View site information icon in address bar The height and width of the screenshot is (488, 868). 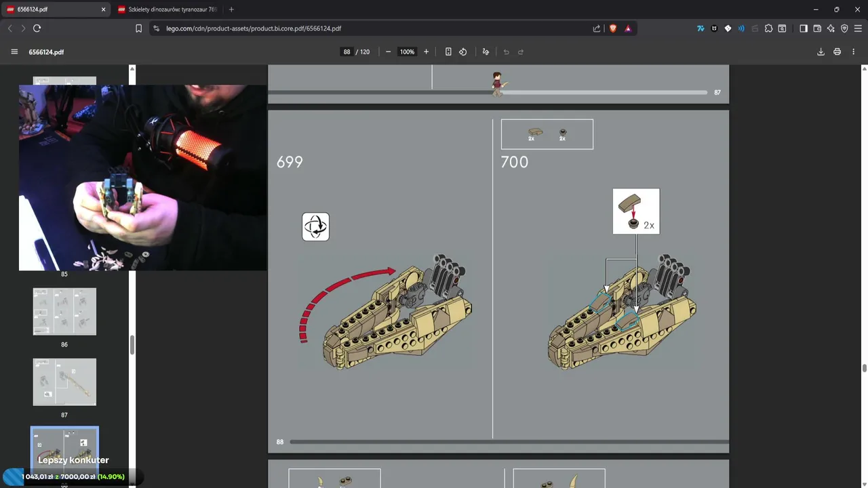(156, 28)
